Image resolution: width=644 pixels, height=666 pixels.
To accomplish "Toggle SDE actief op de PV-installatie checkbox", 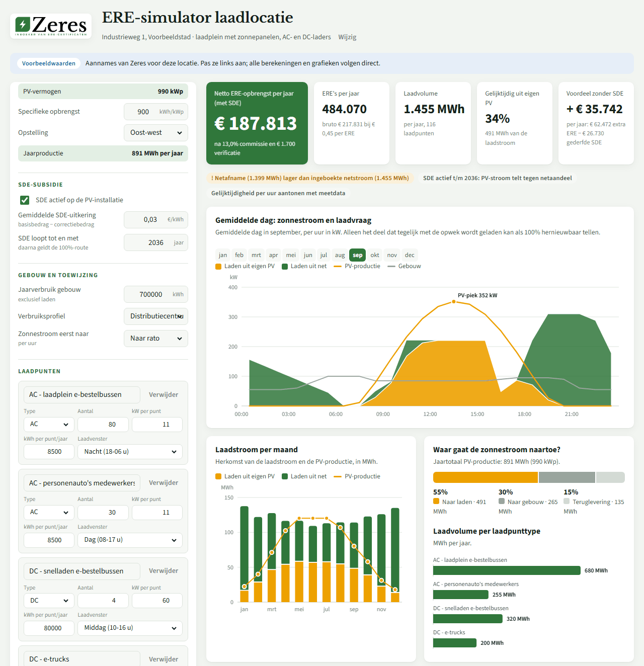I will tap(24, 200).
